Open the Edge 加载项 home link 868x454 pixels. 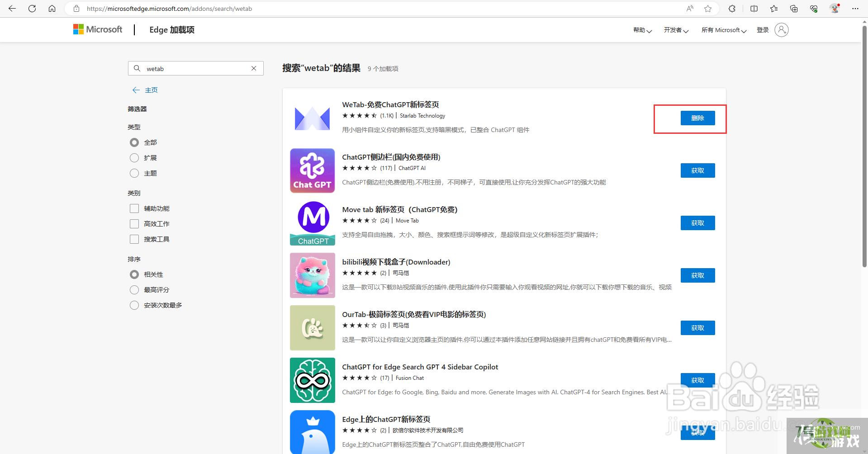click(172, 30)
